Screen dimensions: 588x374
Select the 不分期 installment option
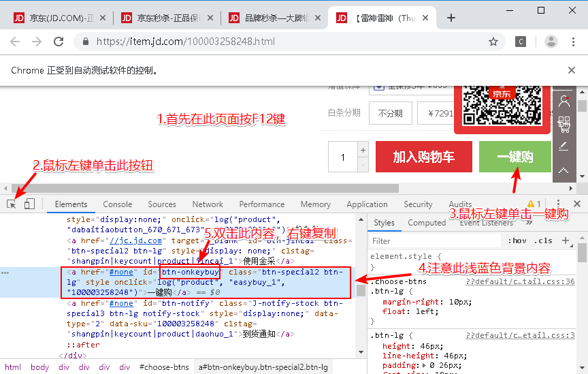click(391, 113)
